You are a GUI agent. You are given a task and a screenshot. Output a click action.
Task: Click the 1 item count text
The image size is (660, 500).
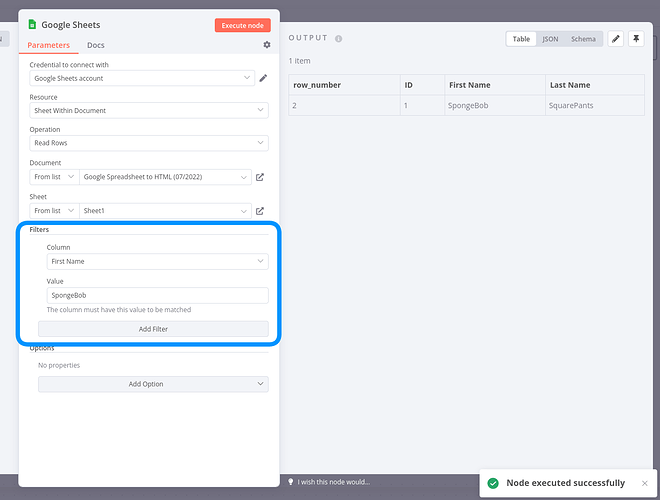300,61
